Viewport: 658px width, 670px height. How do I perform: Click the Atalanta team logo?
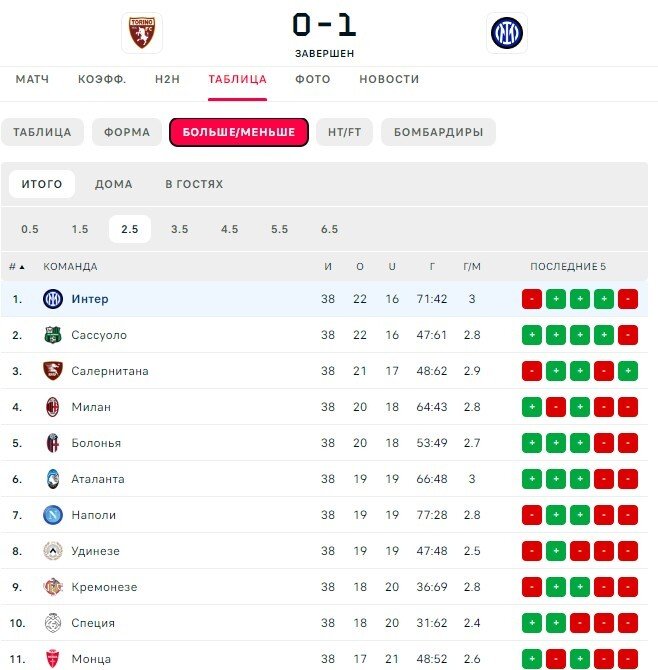[x=52, y=479]
